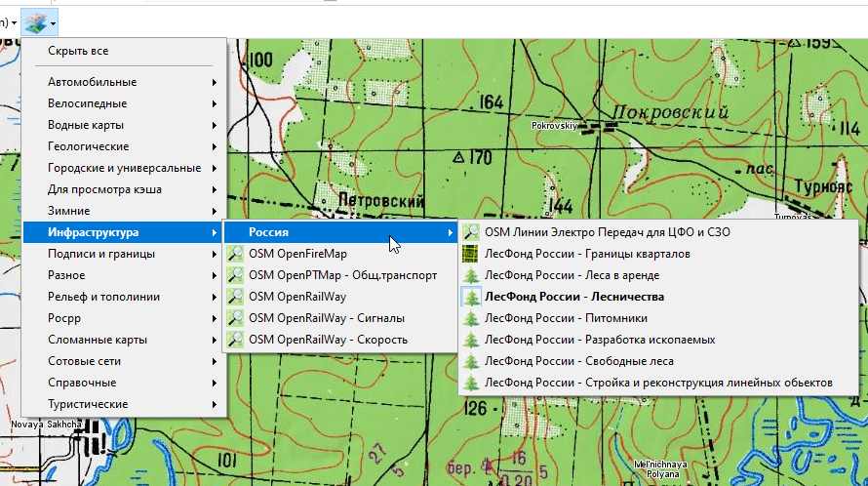The height and width of the screenshot is (486, 868).
Task: Select ЛесФонд России - Разработка ископаемых
Action: click(599, 340)
